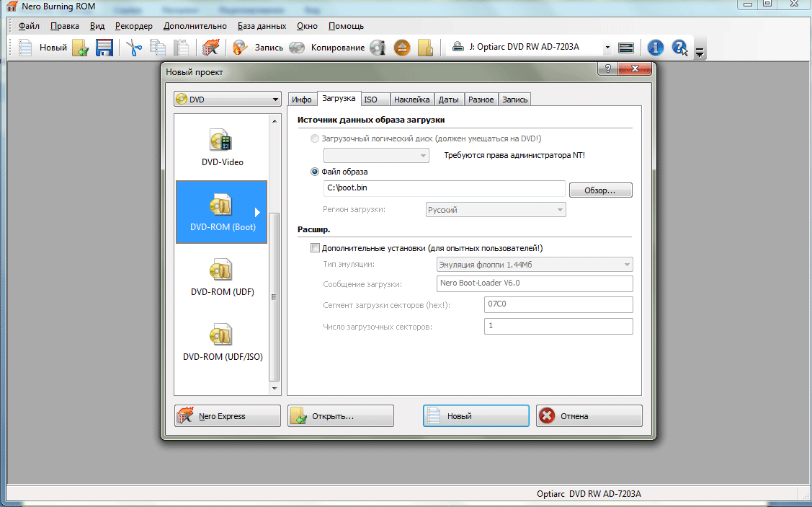Click the disc copy icon beside Копирование
The width and height of the screenshot is (812, 507).
[297, 48]
